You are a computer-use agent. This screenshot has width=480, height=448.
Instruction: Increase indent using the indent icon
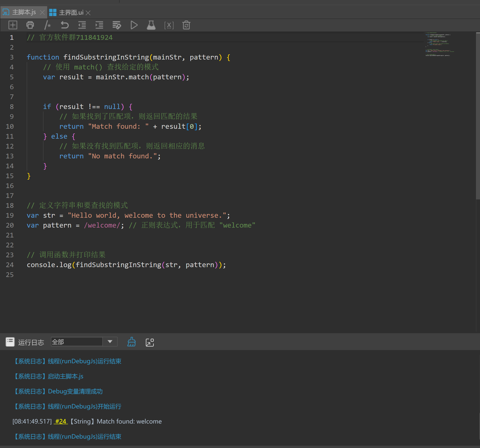coord(99,25)
